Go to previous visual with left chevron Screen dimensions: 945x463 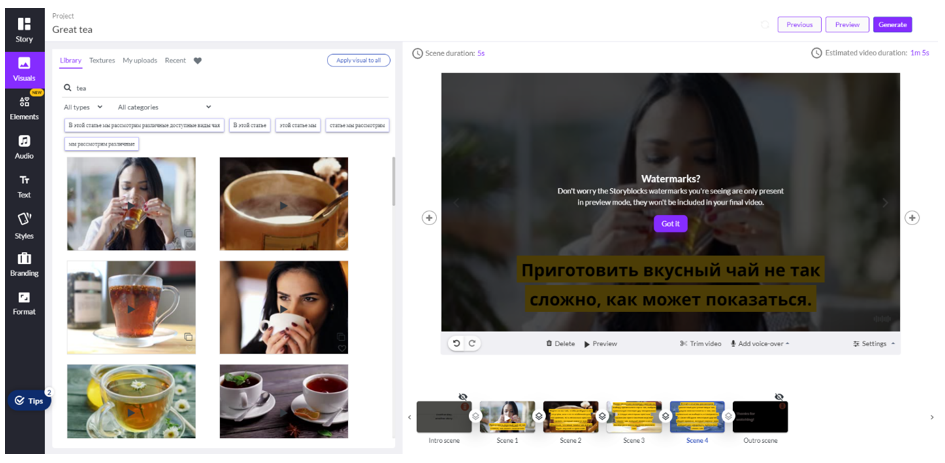456,203
